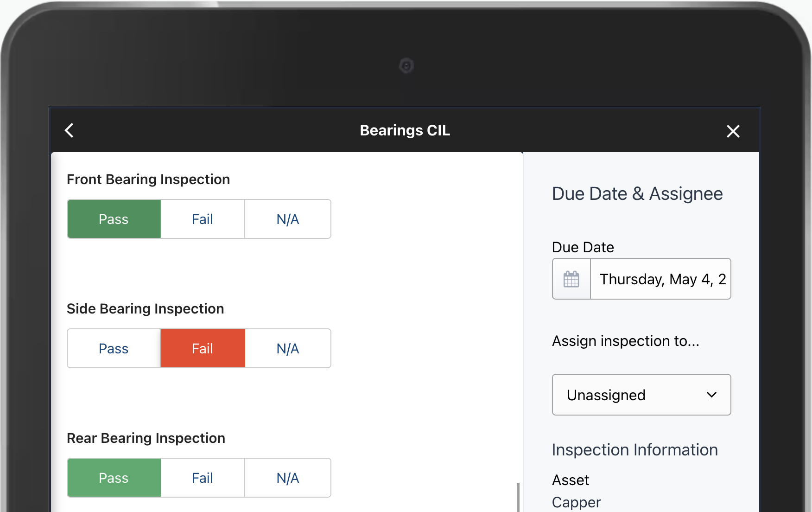The image size is (812, 512).
Task: Choose Pass for Rear Bearing Inspection
Action: pyautogui.click(x=114, y=478)
